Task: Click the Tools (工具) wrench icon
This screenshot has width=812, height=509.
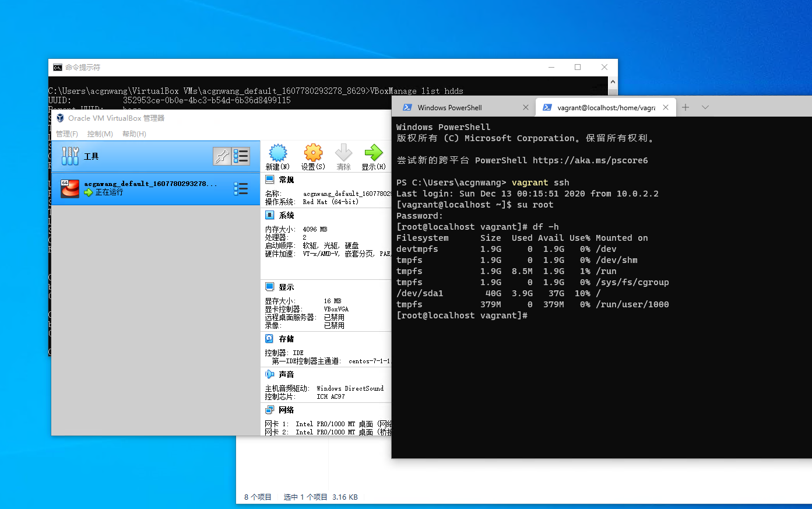Action: coord(70,156)
